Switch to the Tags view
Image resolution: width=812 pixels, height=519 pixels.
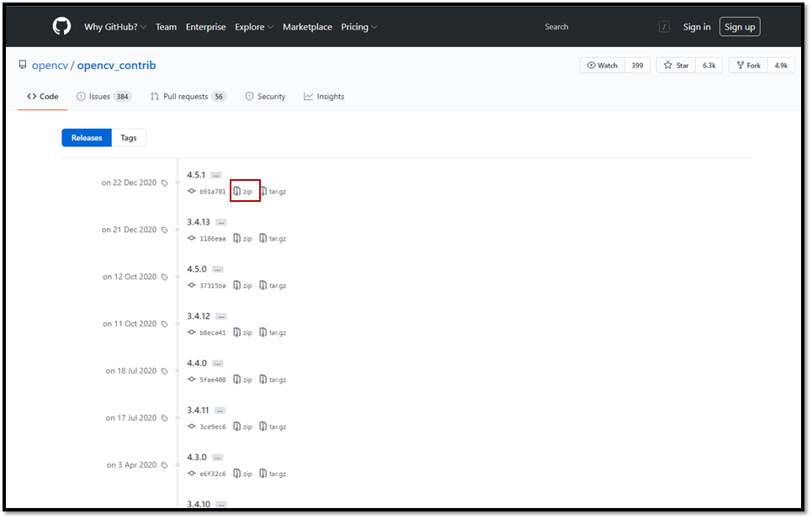(x=129, y=138)
